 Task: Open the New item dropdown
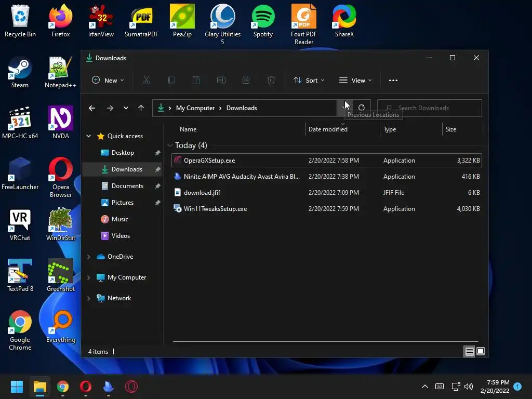click(108, 81)
